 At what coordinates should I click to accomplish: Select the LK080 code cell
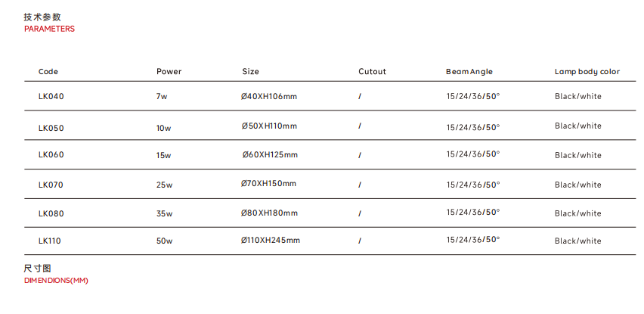[x=51, y=213]
